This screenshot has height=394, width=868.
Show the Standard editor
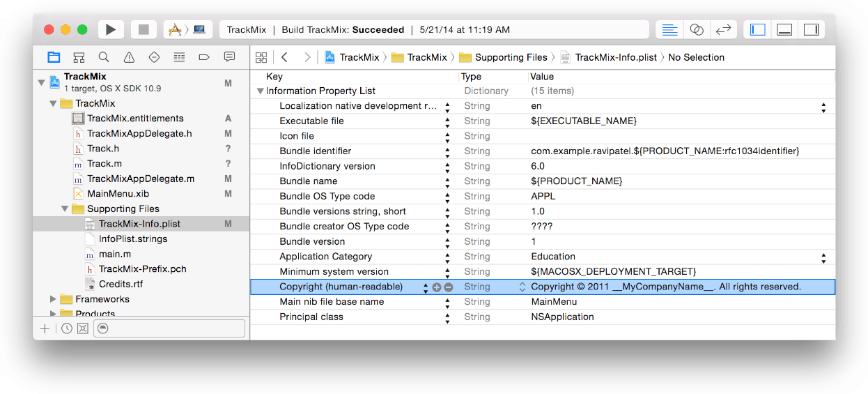pos(669,29)
